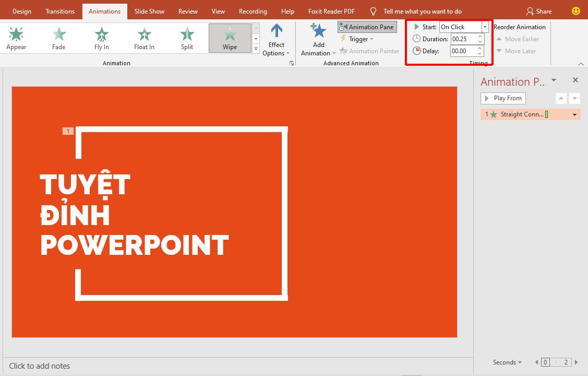Viewport: 588px width, 376px height.
Task: Choose the Fly In animation
Action: (101, 37)
